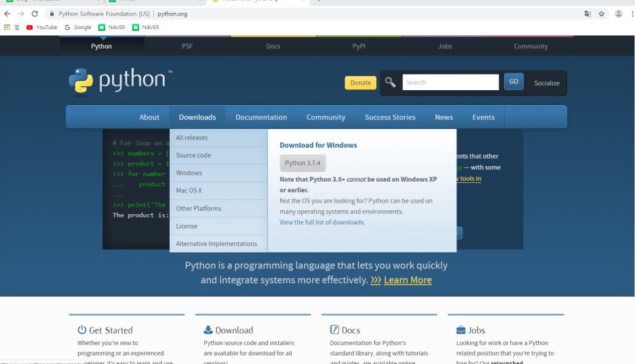Screen dimensions: 635x364
Task: Click the Jobs briefcase icon heading
Action: tap(461, 330)
